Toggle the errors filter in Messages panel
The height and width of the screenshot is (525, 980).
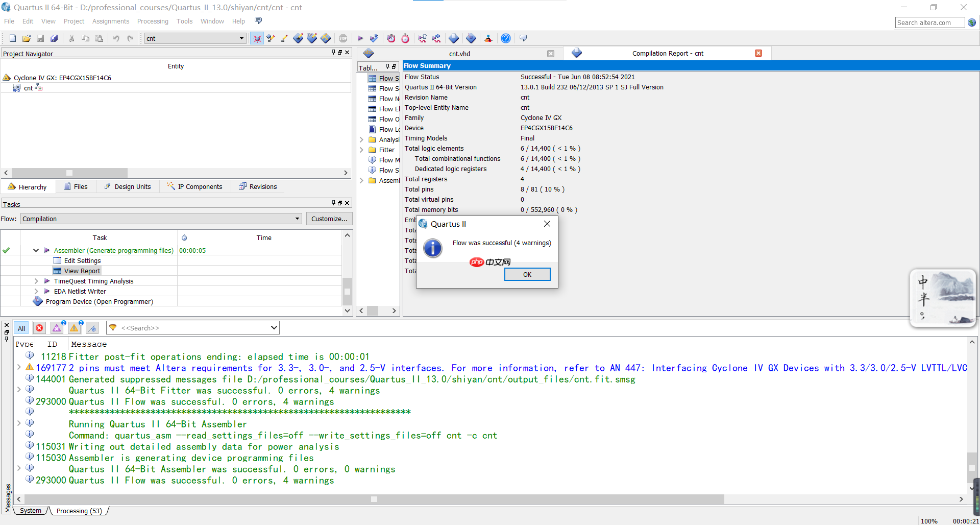click(x=39, y=327)
